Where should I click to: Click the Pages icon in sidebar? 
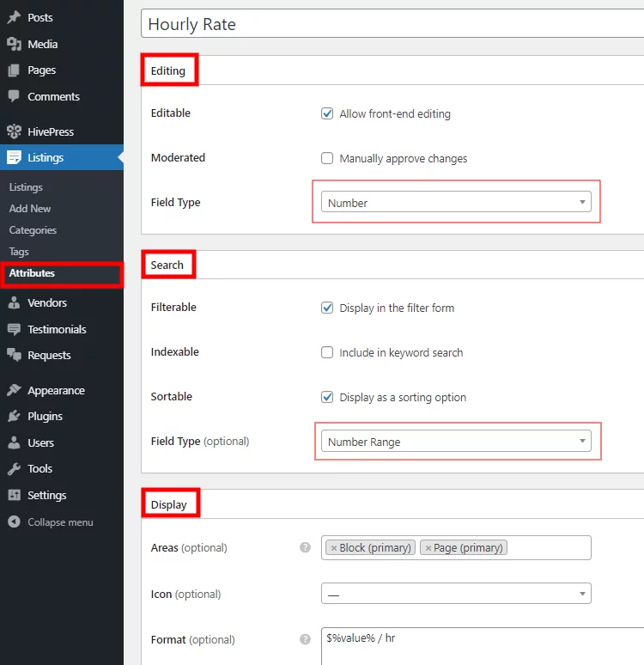(x=14, y=70)
